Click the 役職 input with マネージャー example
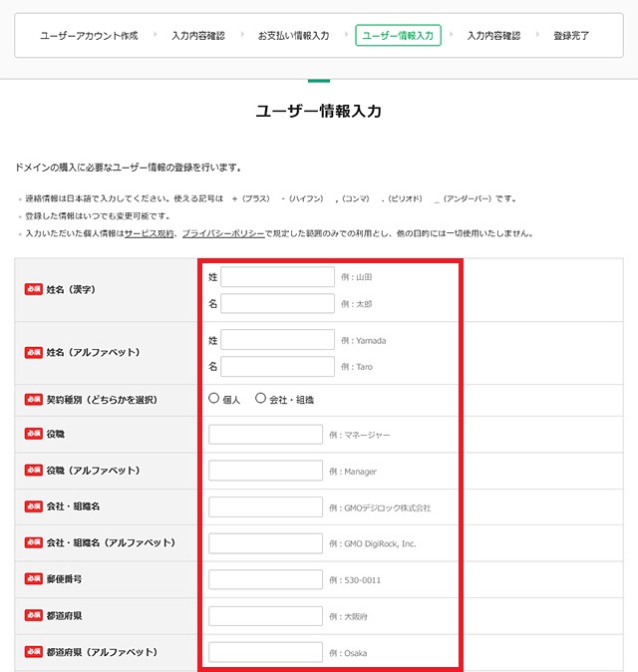Screen dimensions: 638x672 point(265,435)
